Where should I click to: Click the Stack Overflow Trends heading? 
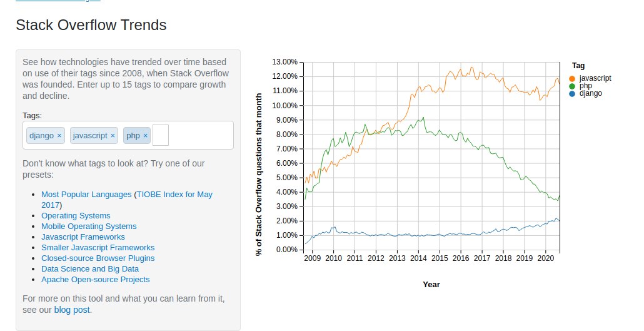[91, 25]
